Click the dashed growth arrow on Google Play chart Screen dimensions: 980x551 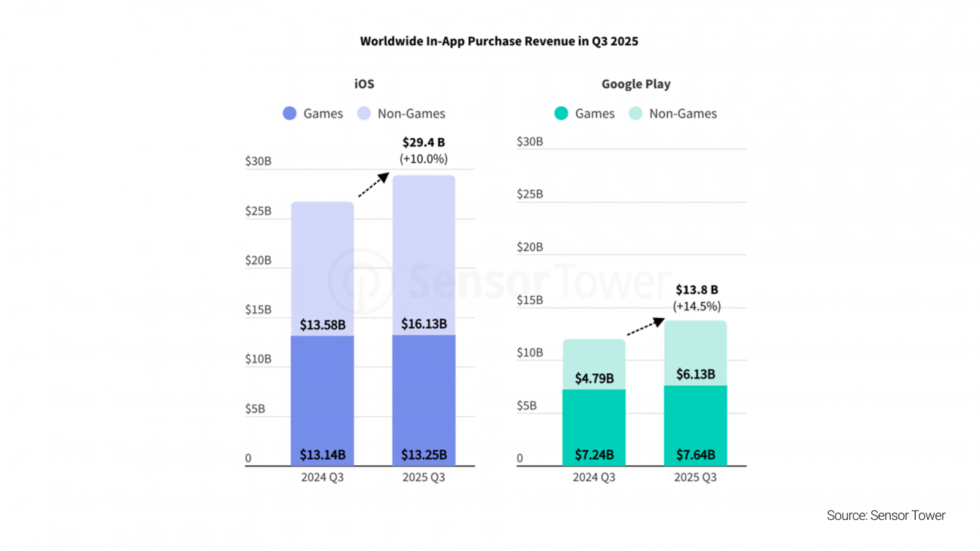[x=646, y=326]
